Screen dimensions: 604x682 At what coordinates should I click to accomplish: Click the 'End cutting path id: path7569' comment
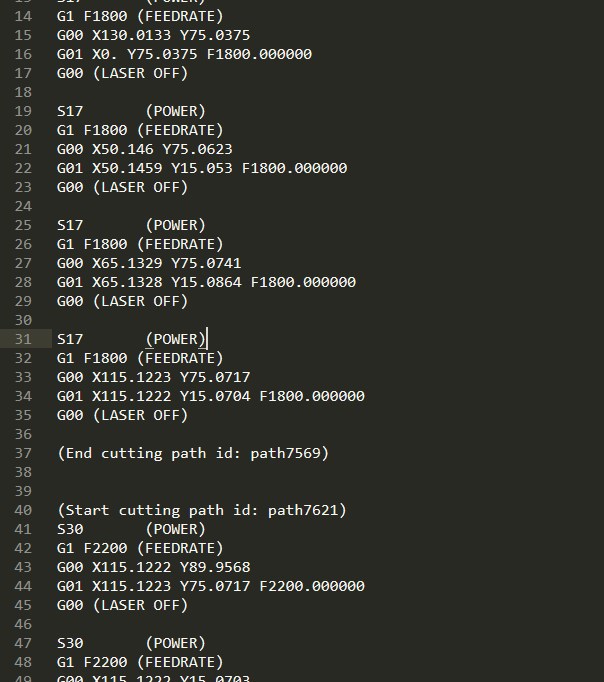click(x=193, y=453)
